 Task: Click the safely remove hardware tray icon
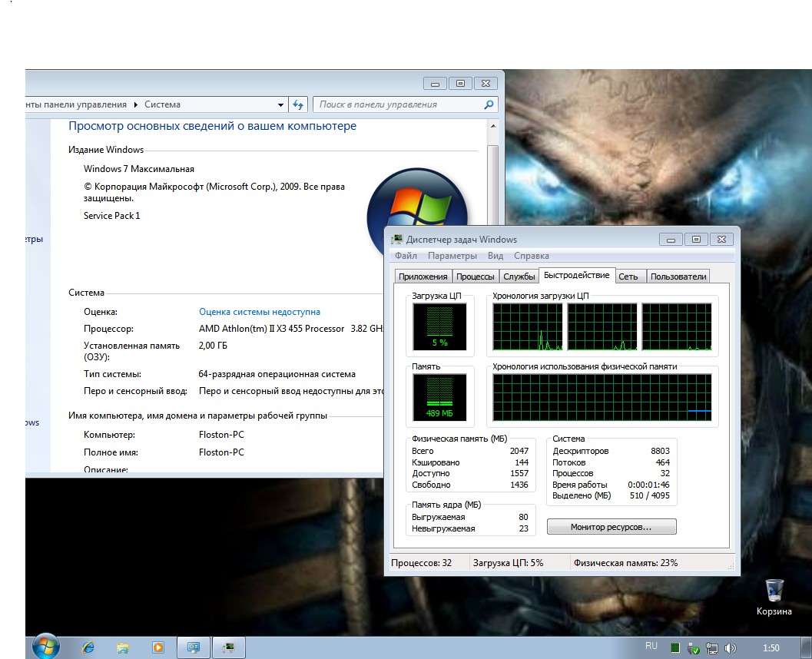click(694, 647)
